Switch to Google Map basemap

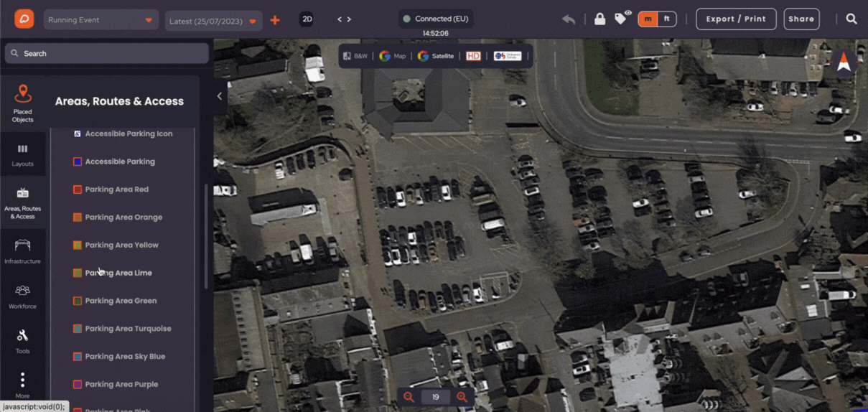tap(393, 56)
